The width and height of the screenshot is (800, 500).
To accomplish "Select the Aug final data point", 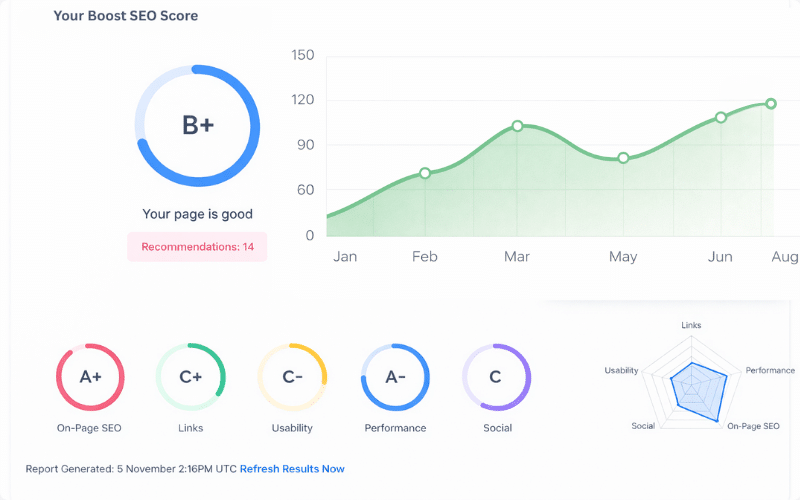I will [x=771, y=103].
